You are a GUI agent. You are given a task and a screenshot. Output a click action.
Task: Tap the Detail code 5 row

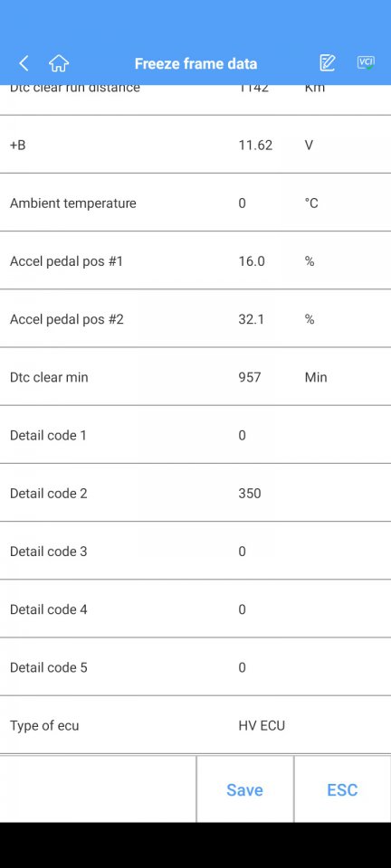pos(195,667)
